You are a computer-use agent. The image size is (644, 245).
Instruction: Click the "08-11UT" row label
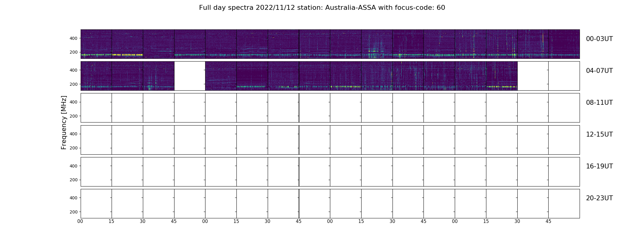pos(599,103)
